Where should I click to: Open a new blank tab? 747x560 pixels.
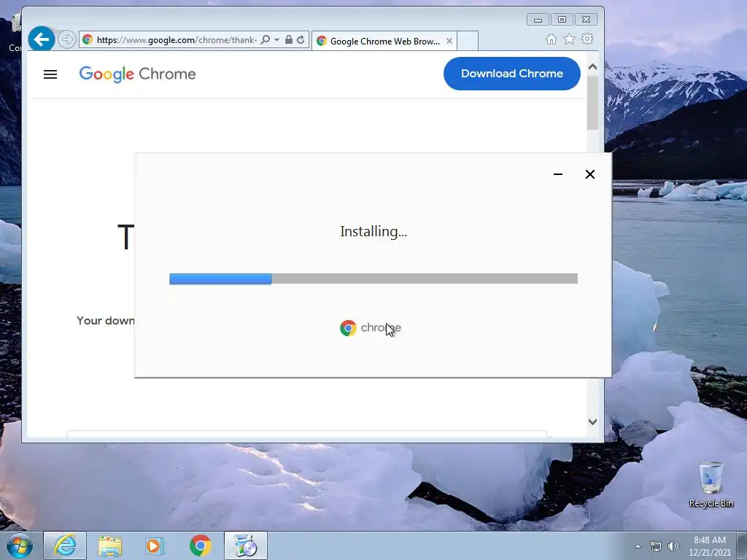(x=468, y=41)
